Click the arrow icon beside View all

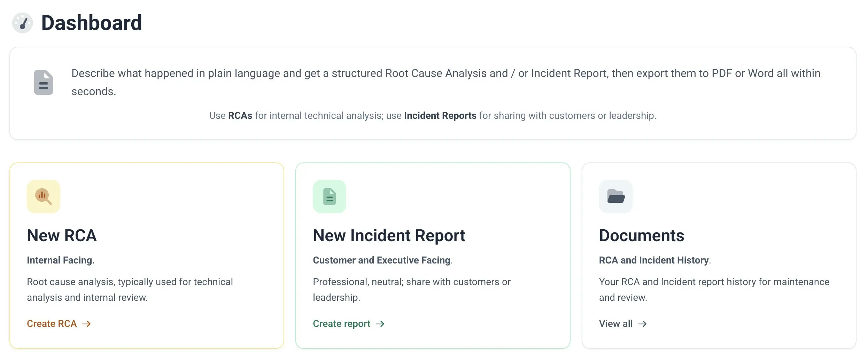tap(643, 323)
